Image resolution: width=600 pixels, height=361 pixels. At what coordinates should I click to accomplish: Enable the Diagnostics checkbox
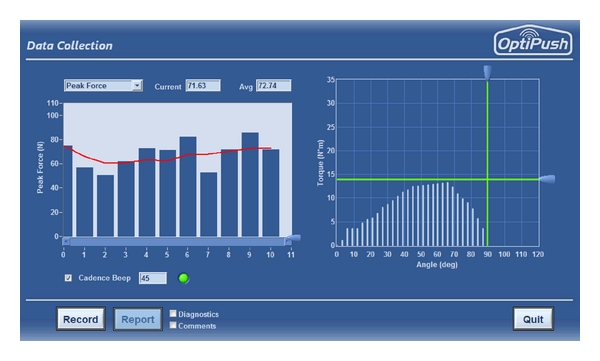tap(173, 314)
